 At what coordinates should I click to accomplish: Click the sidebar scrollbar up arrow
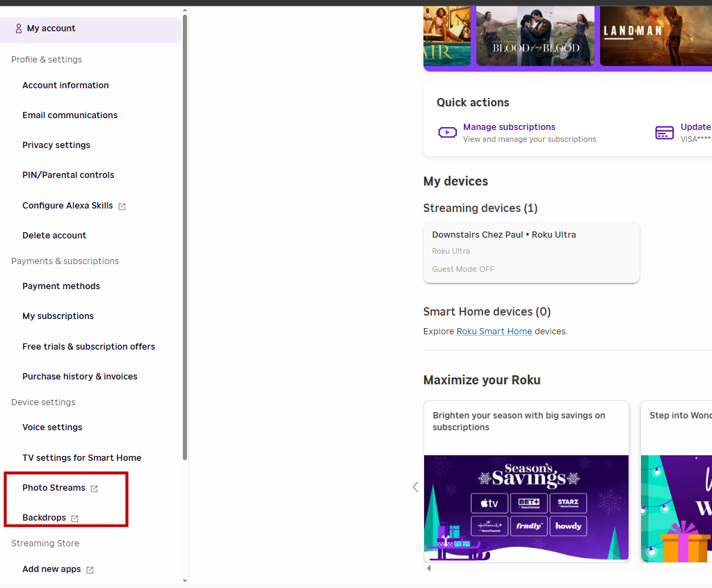(185, 10)
